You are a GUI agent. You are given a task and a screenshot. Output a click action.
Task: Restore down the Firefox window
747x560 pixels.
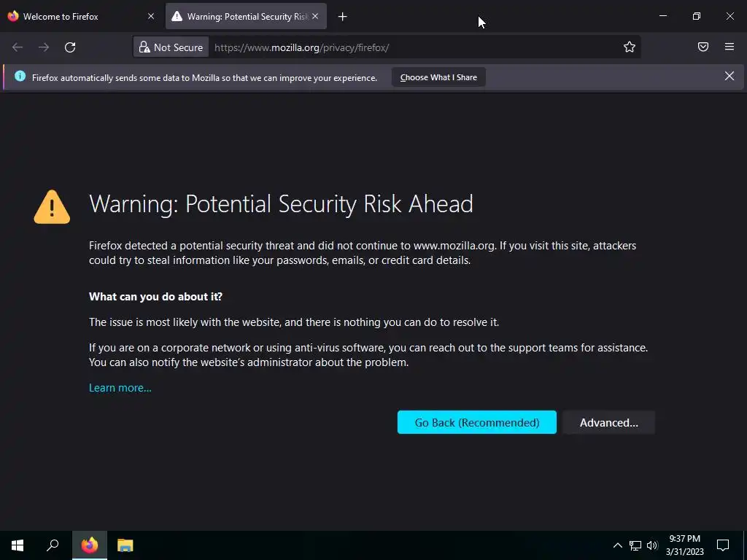point(697,16)
